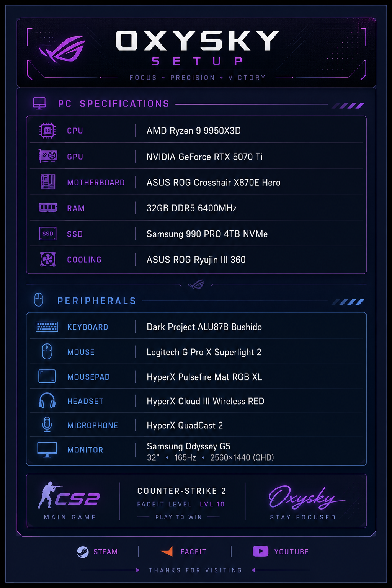Viewport: 392px width, 588px height.
Task: Click the RAM stick icon
Action: click(x=48, y=208)
